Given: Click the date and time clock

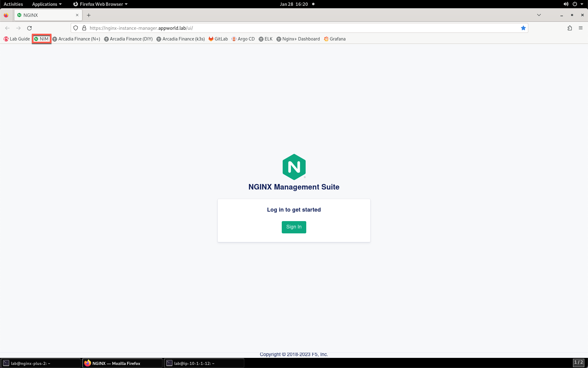Looking at the screenshot, I should point(294,4).
